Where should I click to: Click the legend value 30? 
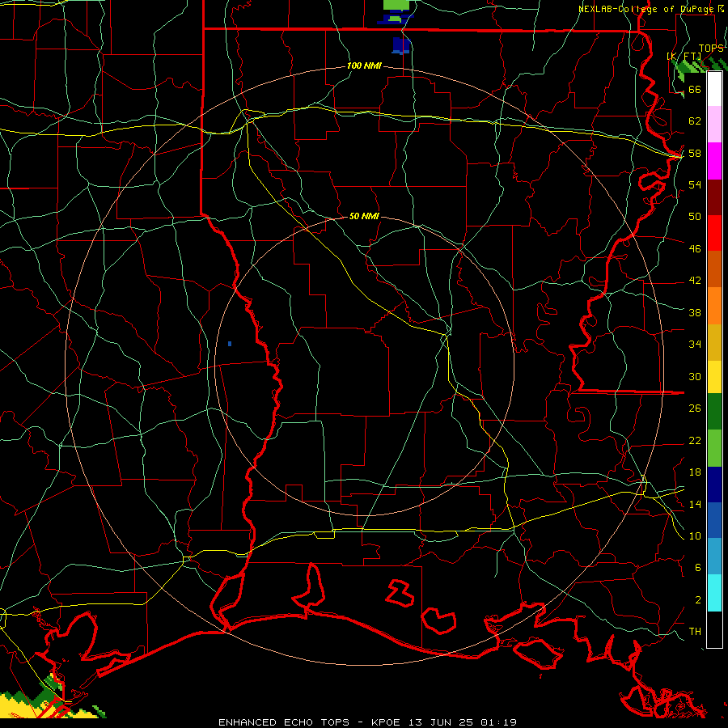coord(695,376)
